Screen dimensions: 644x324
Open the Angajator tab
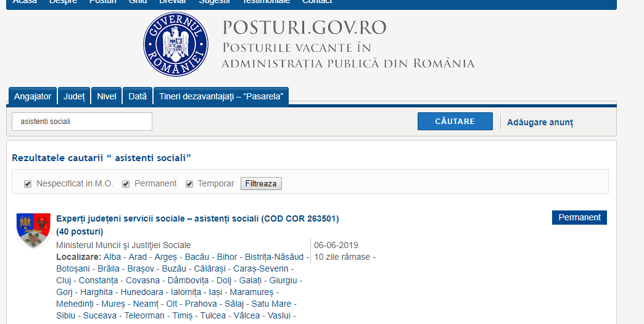point(33,96)
